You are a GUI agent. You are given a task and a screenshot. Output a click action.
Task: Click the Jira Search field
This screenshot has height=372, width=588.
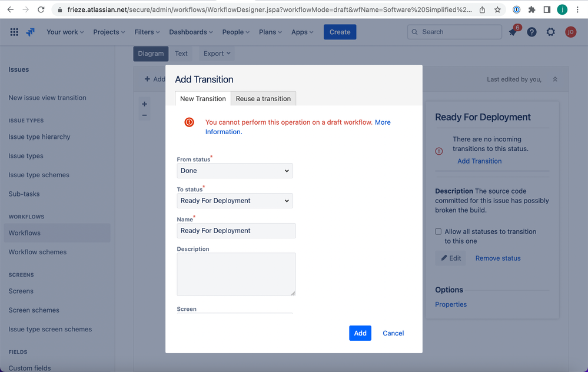pos(454,32)
